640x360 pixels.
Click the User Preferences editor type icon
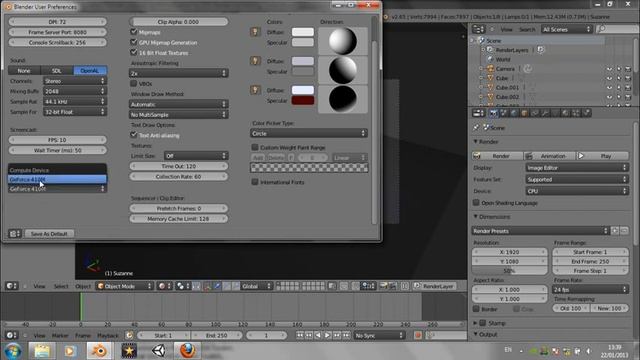[x=15, y=234]
